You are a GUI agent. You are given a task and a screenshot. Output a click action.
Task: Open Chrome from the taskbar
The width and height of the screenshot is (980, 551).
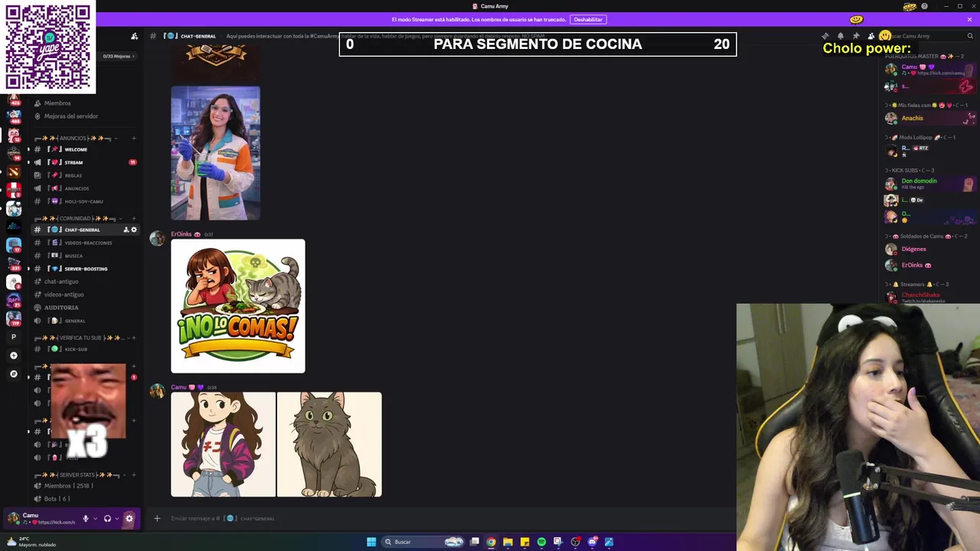pos(491,542)
